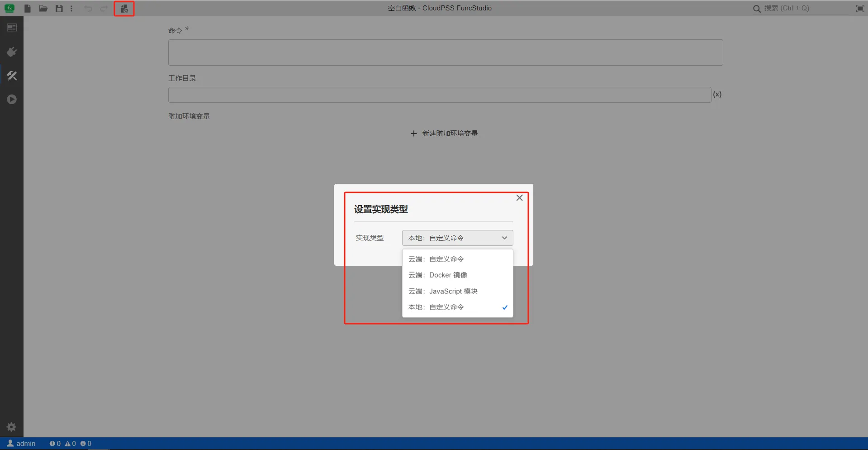
Task: Select 云端：JavaScript 模块 option
Action: point(457,292)
